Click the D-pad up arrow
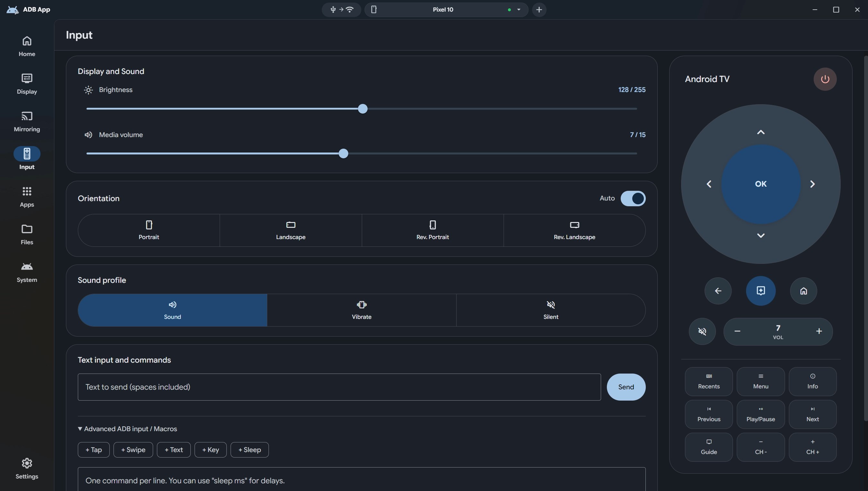The height and width of the screenshot is (491, 868). click(x=761, y=132)
